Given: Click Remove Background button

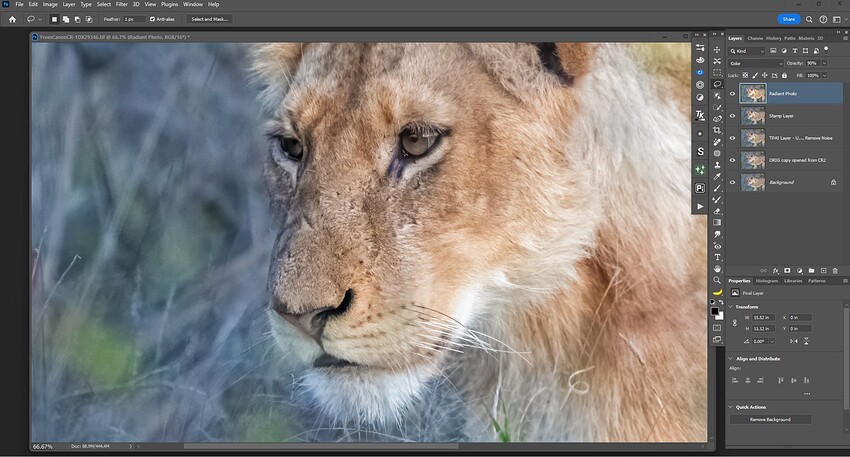Looking at the screenshot, I should click(770, 420).
